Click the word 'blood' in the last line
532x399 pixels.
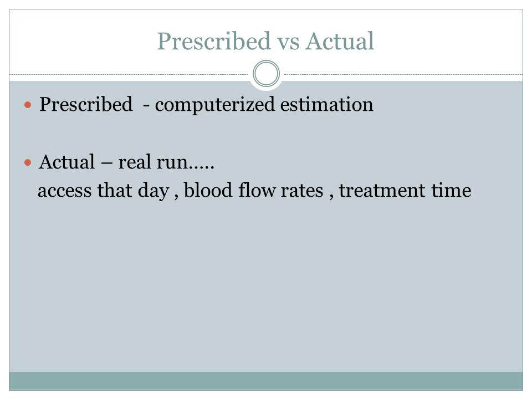(208, 190)
